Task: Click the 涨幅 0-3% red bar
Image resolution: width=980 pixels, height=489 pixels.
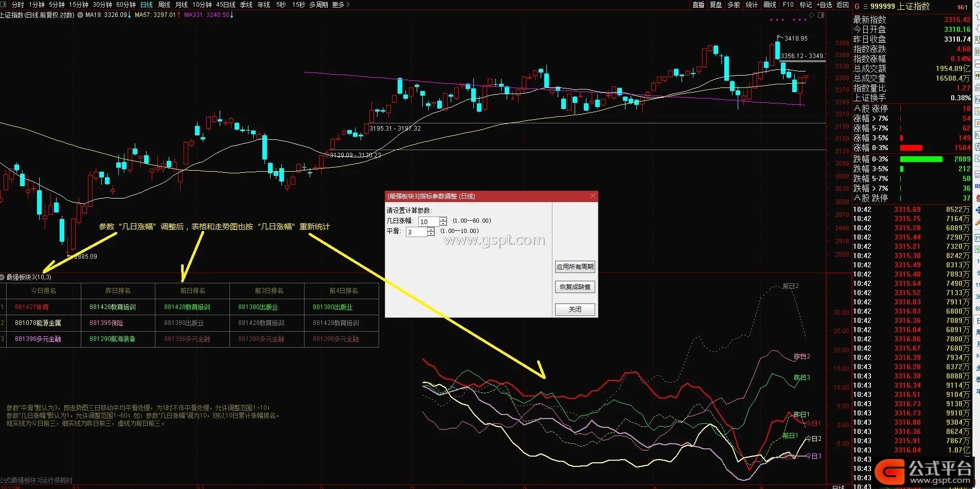Action: click(911, 148)
